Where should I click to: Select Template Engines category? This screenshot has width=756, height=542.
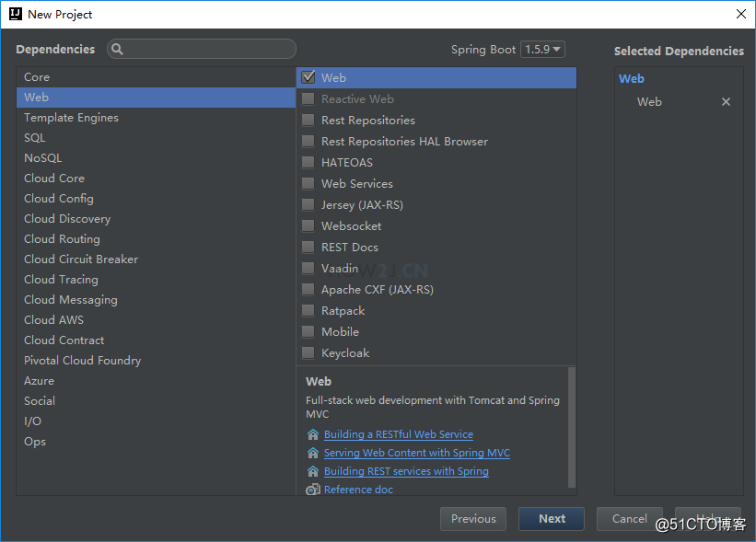[156, 118]
